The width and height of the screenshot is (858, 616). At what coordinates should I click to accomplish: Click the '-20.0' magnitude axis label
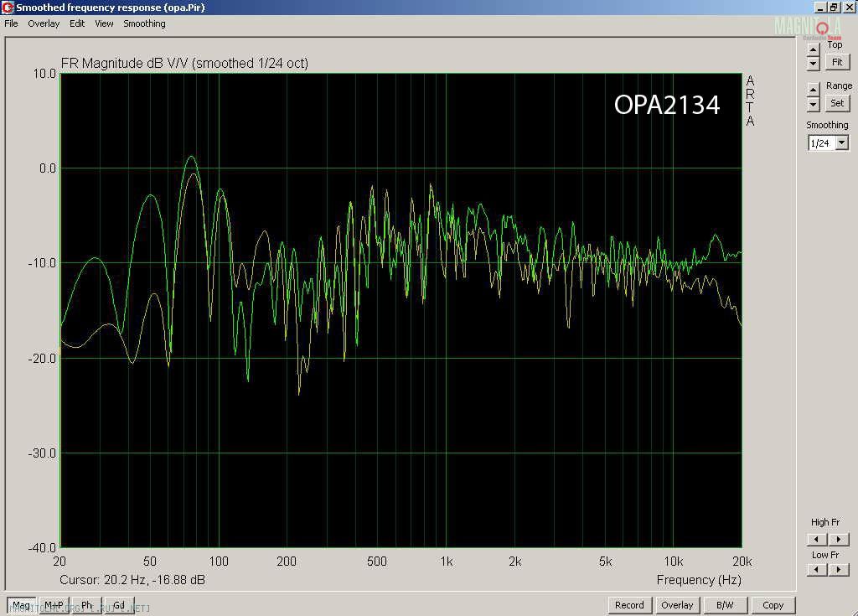click(42, 359)
